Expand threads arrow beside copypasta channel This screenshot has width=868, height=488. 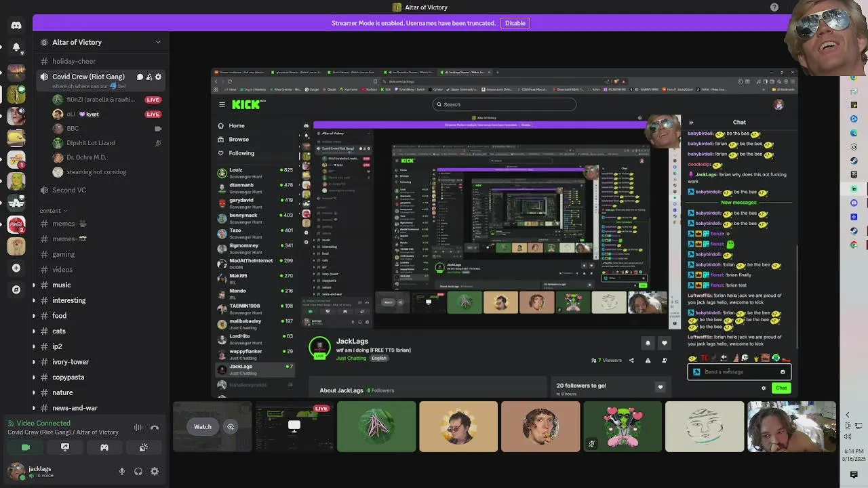(x=34, y=378)
